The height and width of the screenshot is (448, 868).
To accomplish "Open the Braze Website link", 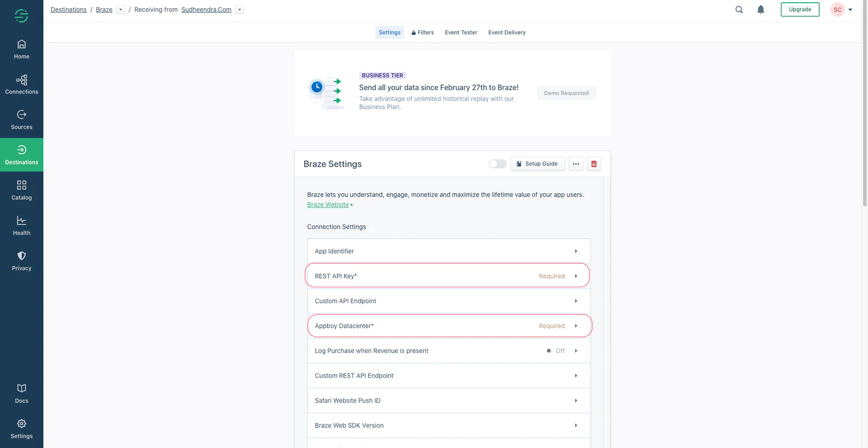I will [x=328, y=205].
